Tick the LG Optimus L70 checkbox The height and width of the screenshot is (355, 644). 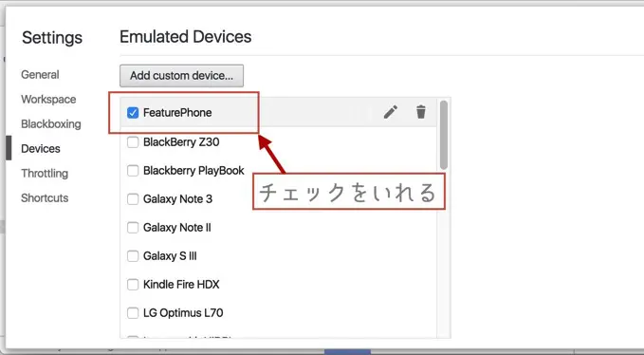coord(133,313)
